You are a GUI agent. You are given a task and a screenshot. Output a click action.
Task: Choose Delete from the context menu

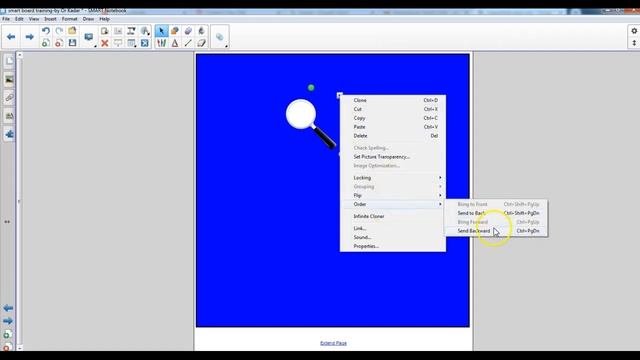click(393, 136)
